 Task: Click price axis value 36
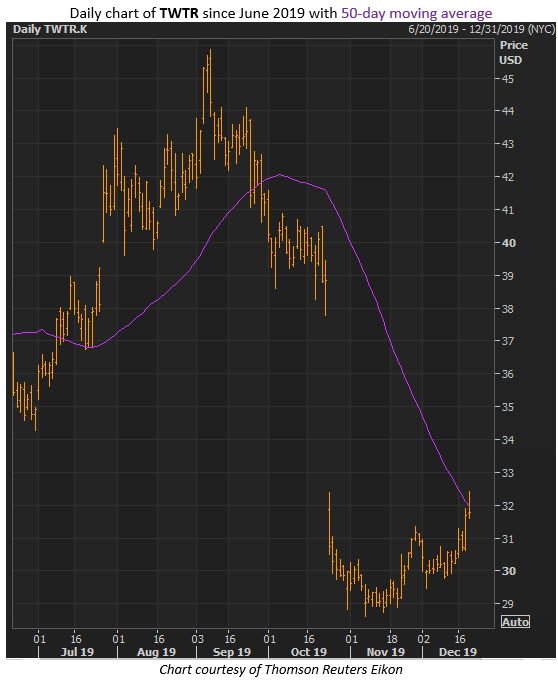point(508,374)
